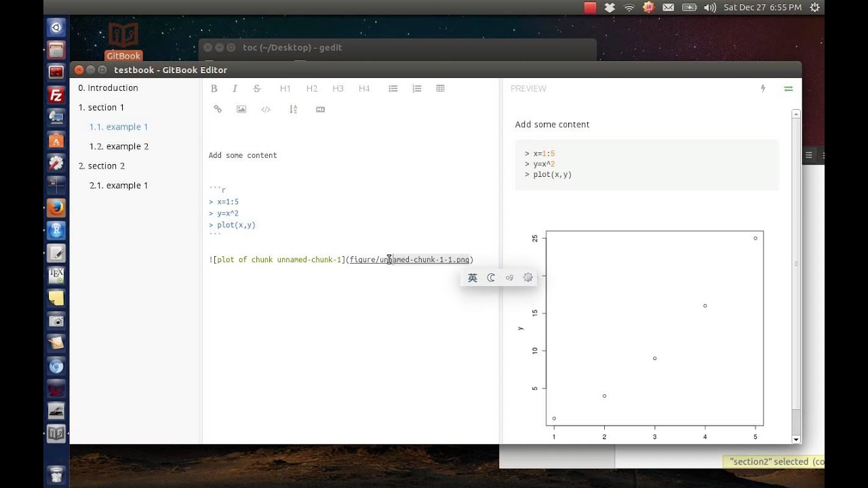Open Ubuntu dash from the launcher
This screenshot has height=488, width=868.
56,28
